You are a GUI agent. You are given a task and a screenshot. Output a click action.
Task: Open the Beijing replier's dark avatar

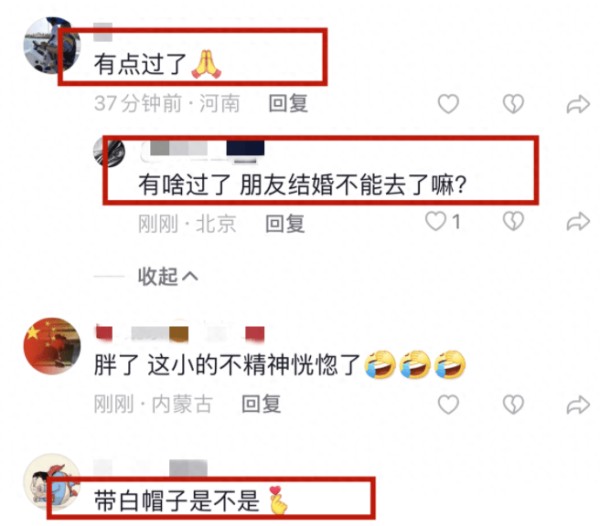click(109, 152)
